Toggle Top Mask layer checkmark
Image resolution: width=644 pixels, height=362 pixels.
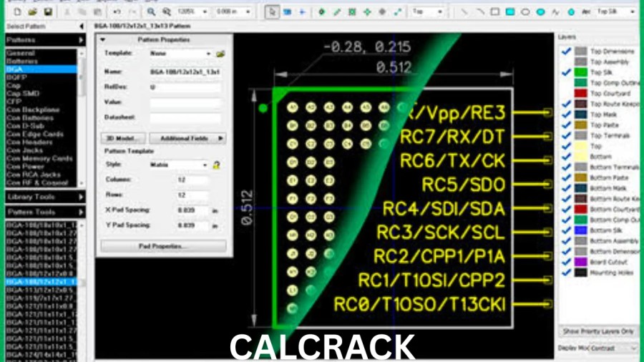567,114
